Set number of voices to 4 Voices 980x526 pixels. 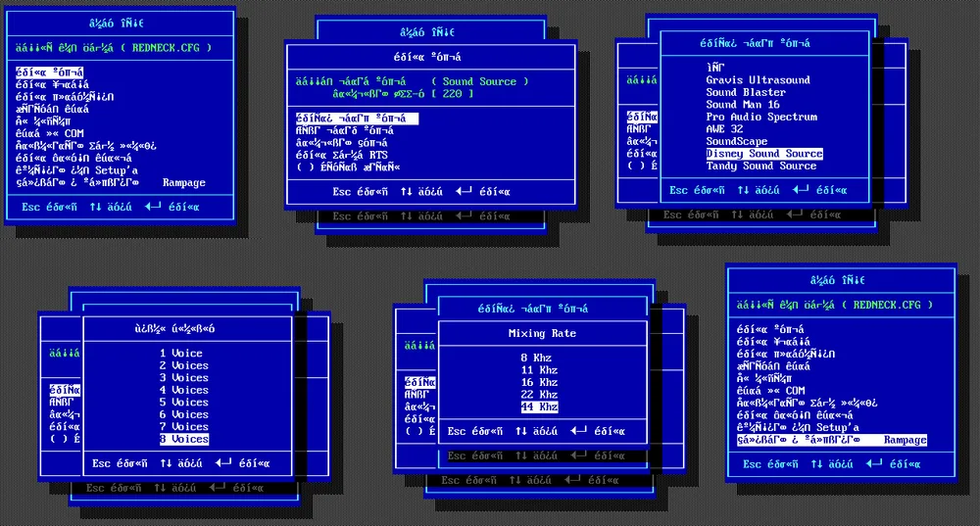183,390
